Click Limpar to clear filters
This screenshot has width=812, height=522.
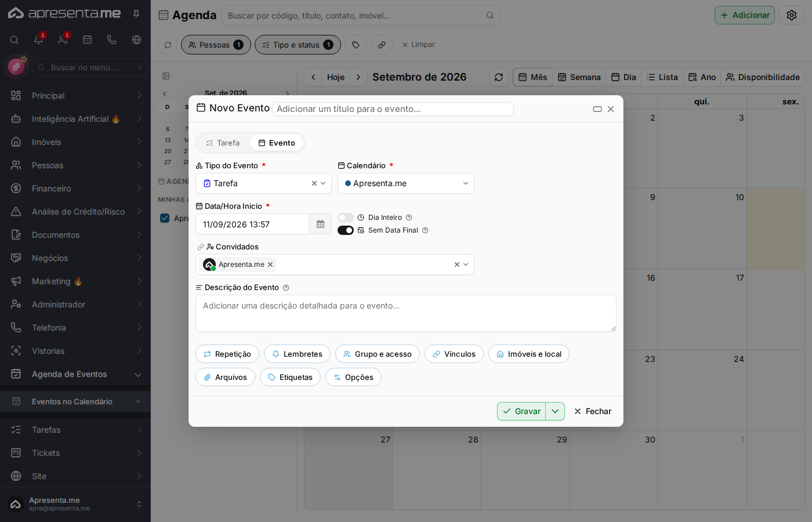coord(418,45)
